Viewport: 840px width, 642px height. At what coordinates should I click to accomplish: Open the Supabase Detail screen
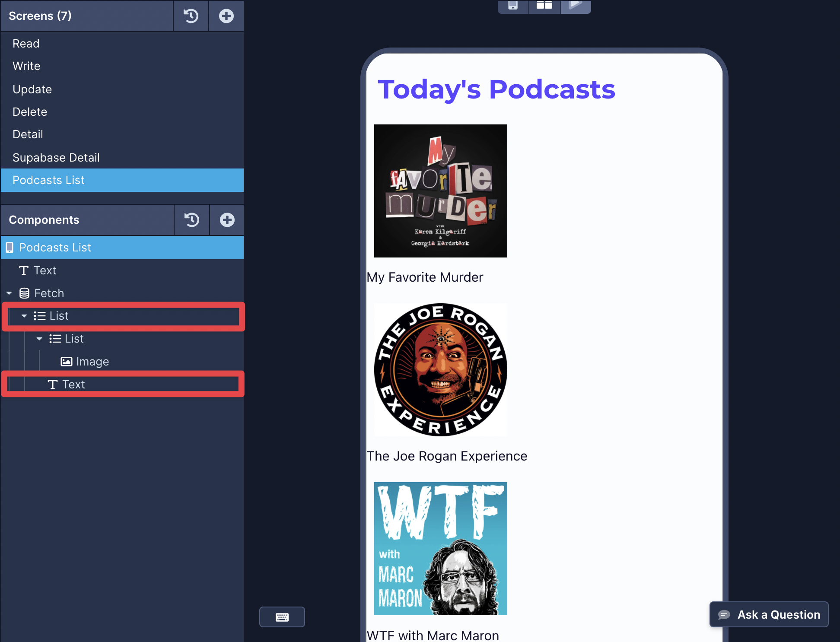pos(122,158)
